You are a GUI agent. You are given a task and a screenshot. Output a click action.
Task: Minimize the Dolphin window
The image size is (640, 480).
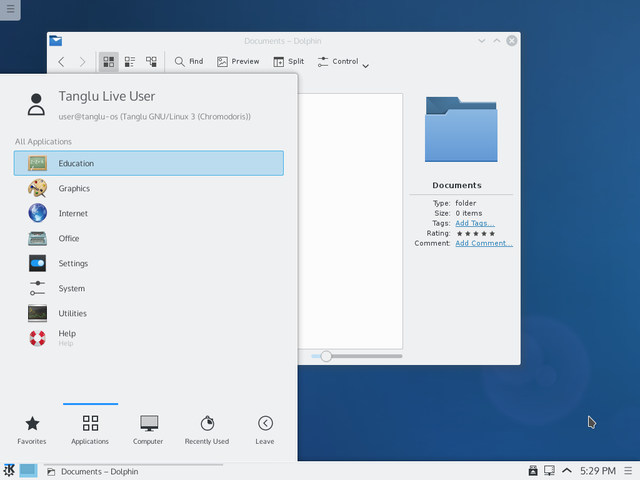pos(482,41)
